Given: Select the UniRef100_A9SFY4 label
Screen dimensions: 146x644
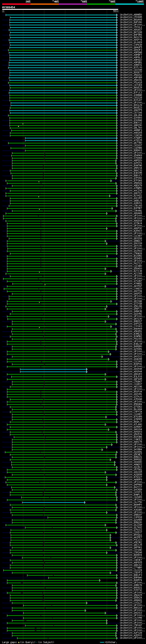Looking at the screenshot, I should 131,40.
